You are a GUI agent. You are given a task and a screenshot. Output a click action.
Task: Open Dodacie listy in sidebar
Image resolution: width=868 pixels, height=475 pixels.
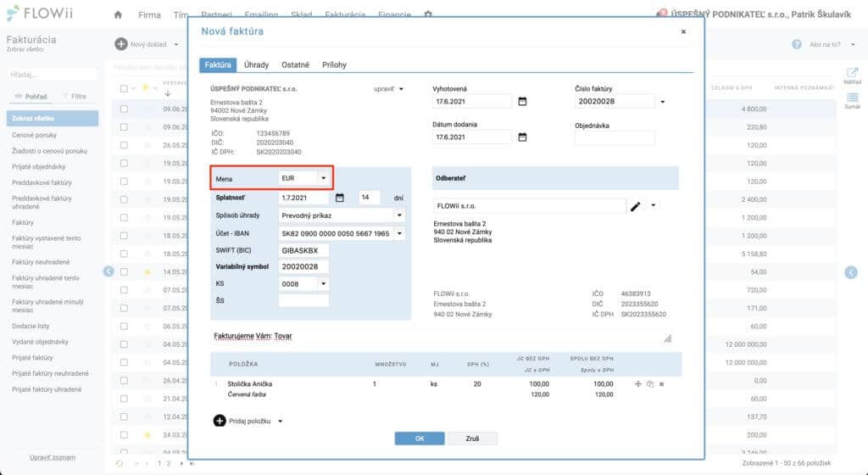[x=31, y=326]
